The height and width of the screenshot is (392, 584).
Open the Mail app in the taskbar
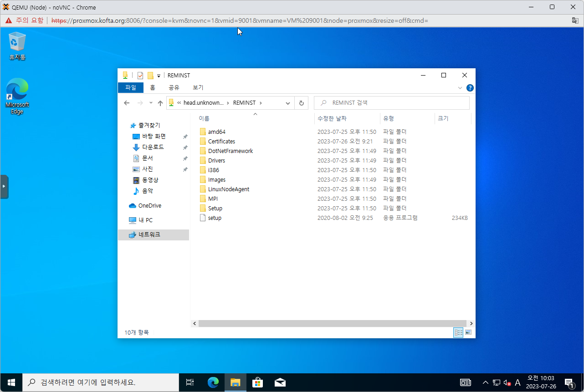280,382
